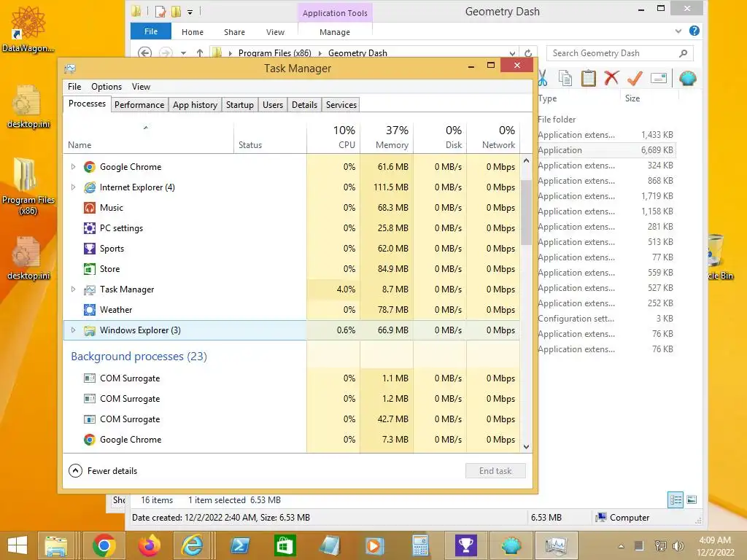Open the Store icon on taskbar
The image size is (747, 560).
tap(285, 545)
